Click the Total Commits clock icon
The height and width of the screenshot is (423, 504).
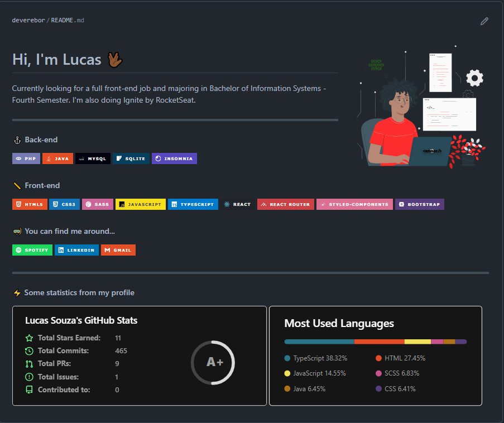[29, 350]
